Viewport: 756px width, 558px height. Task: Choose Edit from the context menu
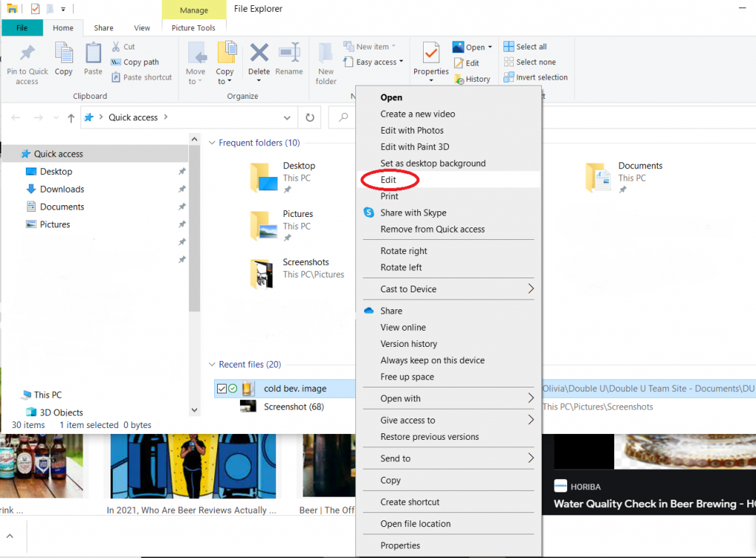tap(388, 180)
